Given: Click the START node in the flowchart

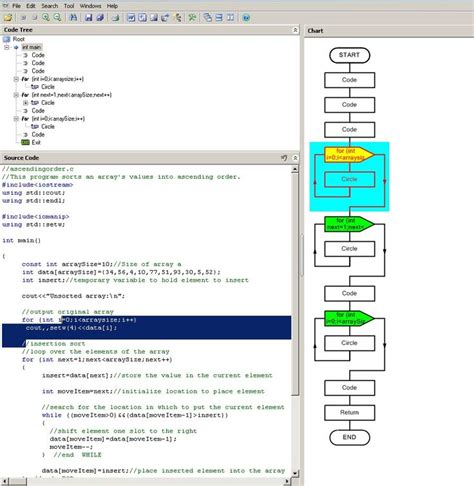Looking at the screenshot, I should (349, 55).
